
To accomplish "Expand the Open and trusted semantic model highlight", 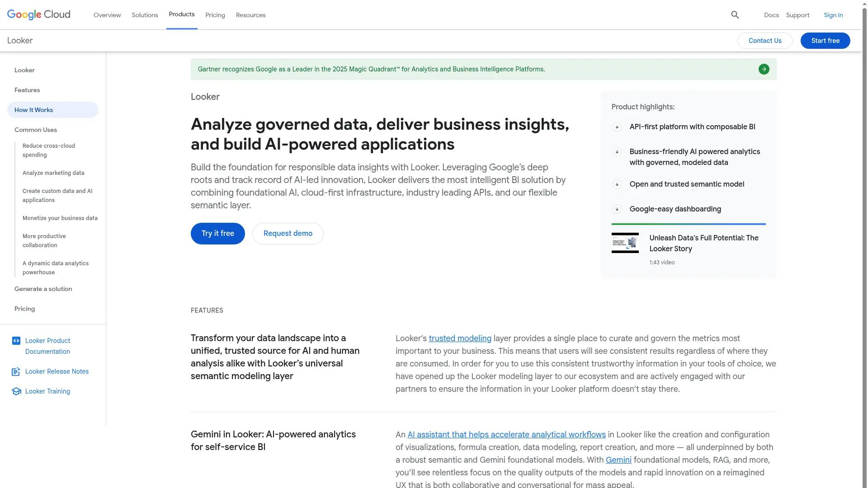I will (617, 184).
